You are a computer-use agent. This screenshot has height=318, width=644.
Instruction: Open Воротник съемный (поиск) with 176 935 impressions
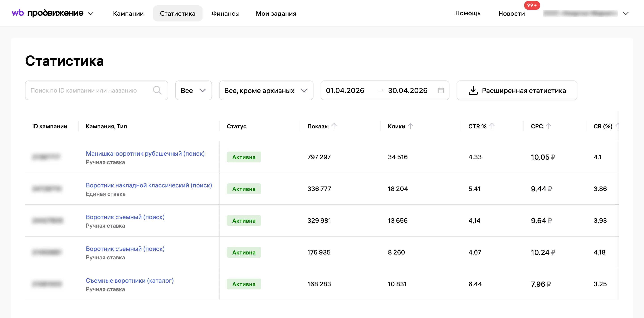pos(125,249)
